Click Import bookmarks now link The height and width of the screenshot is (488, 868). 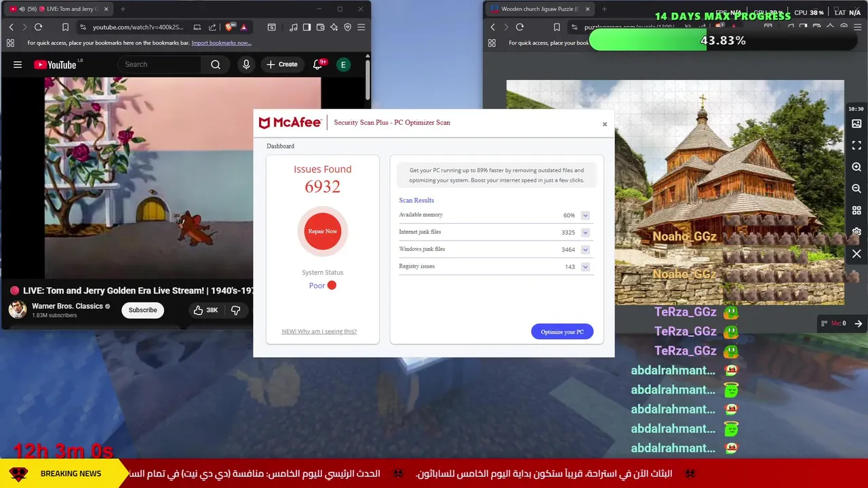pyautogui.click(x=221, y=43)
